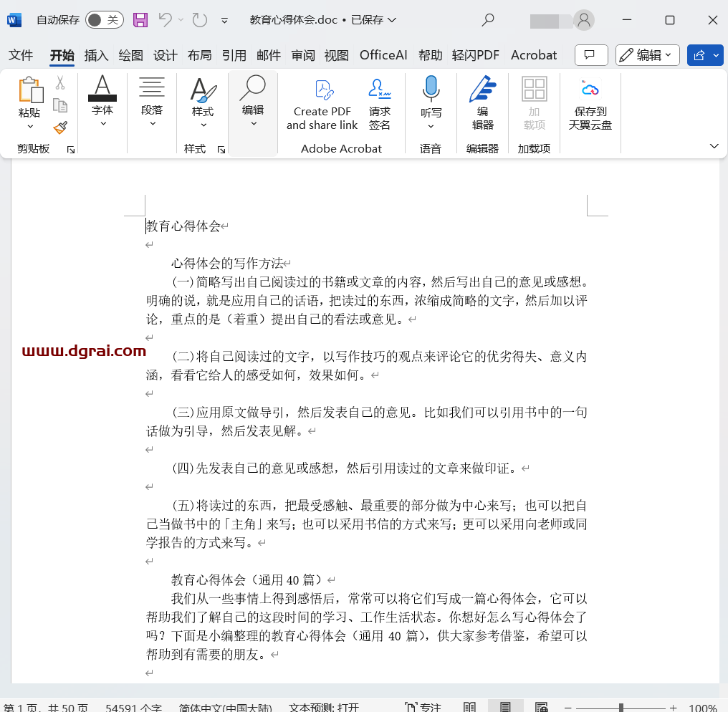This screenshot has width=728, height=712.
Task: Click the Save disk icon
Action: (140, 20)
